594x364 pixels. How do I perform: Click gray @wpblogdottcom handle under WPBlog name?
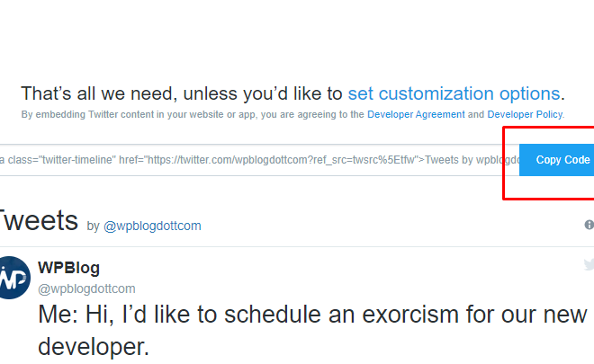86,289
